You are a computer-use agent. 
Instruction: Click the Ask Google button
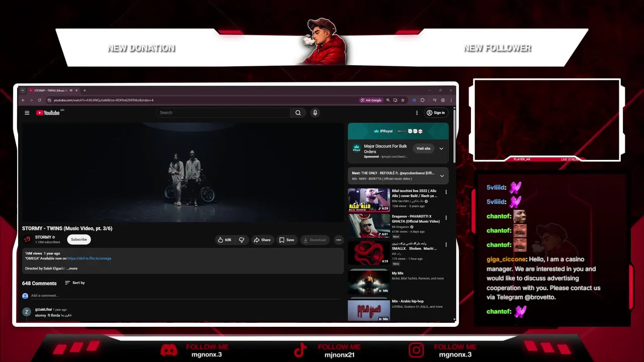[x=371, y=100]
